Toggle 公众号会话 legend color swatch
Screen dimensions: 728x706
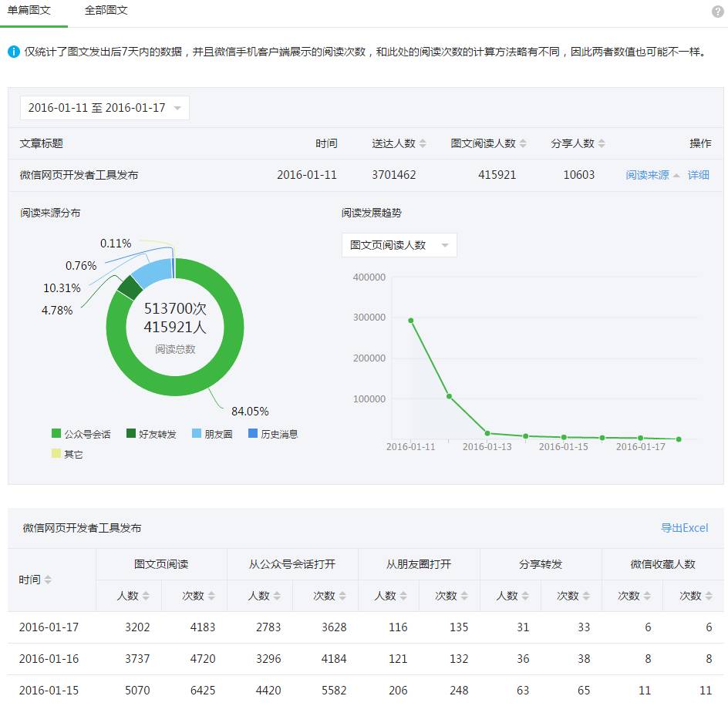click(x=56, y=433)
